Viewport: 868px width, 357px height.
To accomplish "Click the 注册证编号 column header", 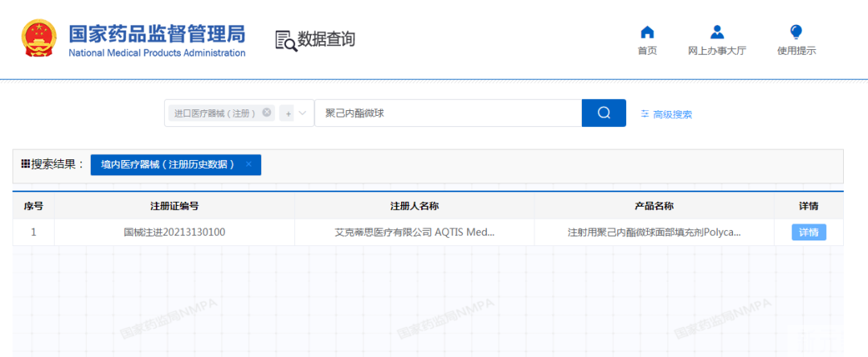I will [x=174, y=206].
